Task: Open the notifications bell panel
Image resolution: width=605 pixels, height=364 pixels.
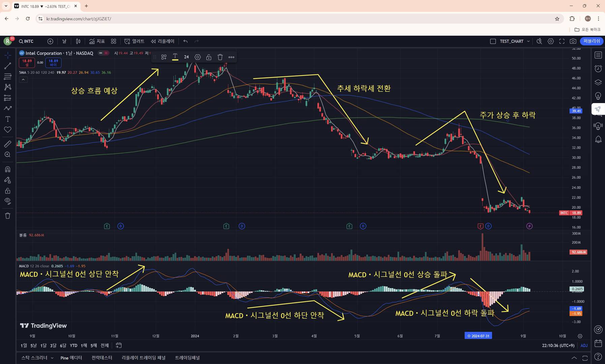Action: [x=598, y=139]
